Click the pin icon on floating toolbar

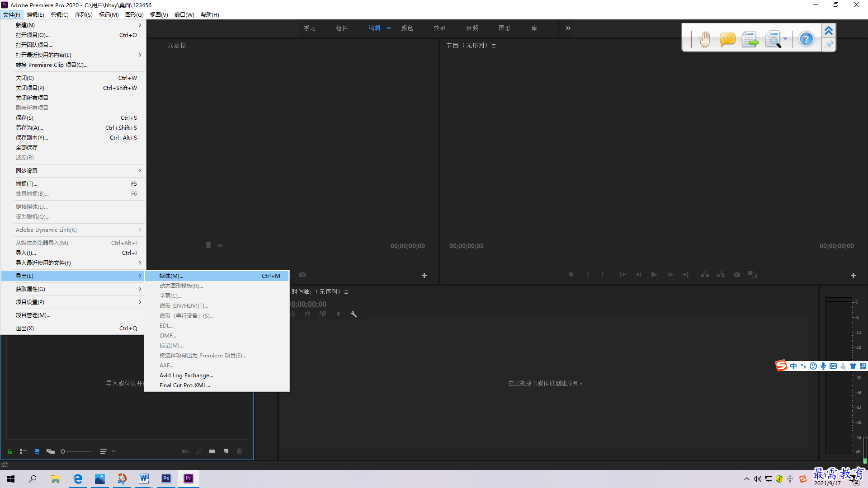click(x=829, y=44)
